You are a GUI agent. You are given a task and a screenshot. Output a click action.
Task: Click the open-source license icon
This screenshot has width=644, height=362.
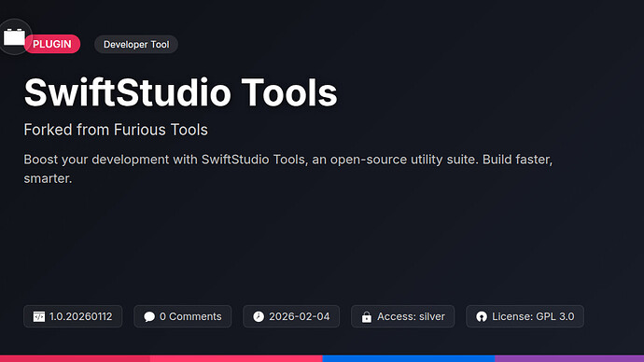(x=482, y=316)
